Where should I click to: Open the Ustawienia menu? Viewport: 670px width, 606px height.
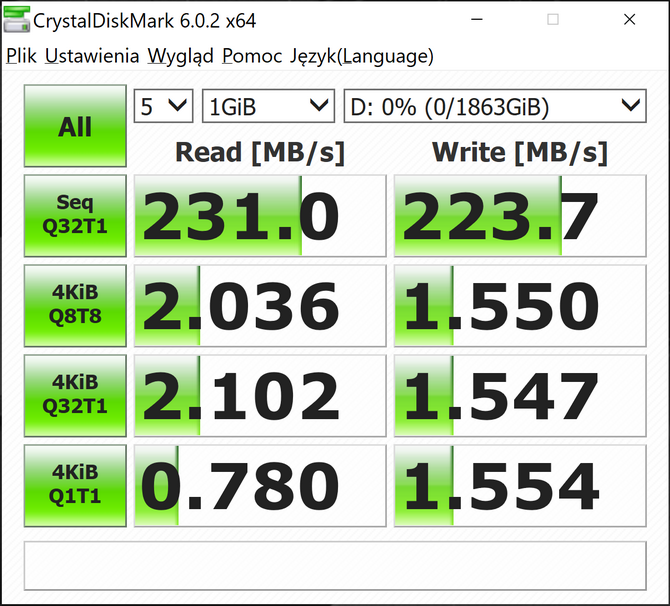[92, 56]
